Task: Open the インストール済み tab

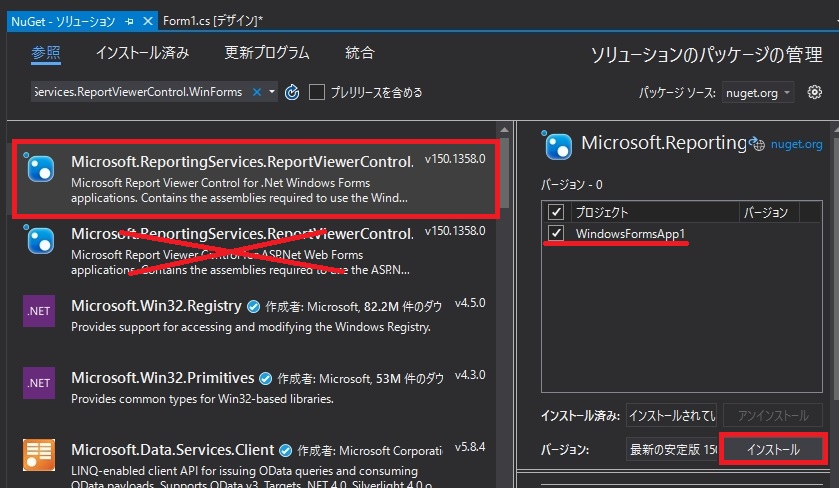Action: pos(142,53)
